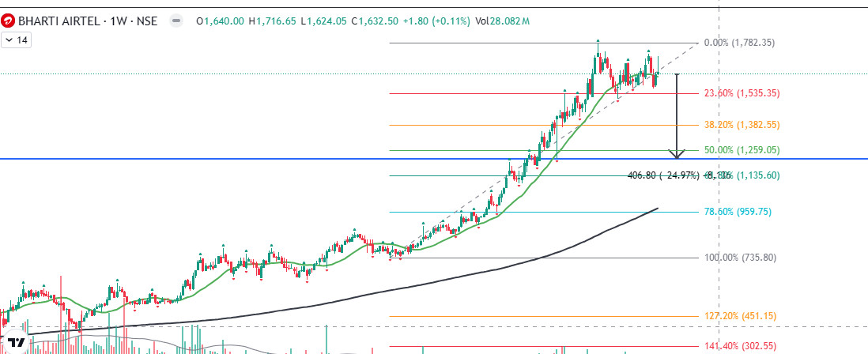Click the change value +1.80 (+0.11%)
Screen dimensions: 868x354
436,21
